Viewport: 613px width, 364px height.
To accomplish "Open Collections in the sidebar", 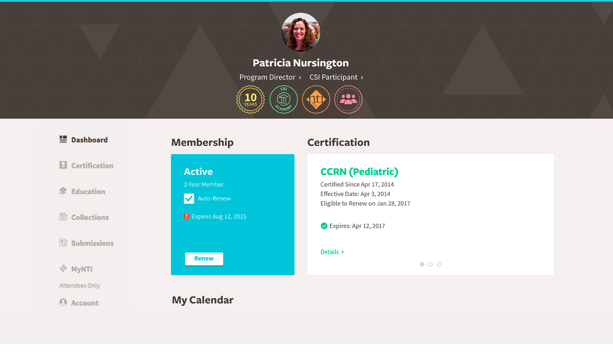I will point(90,217).
